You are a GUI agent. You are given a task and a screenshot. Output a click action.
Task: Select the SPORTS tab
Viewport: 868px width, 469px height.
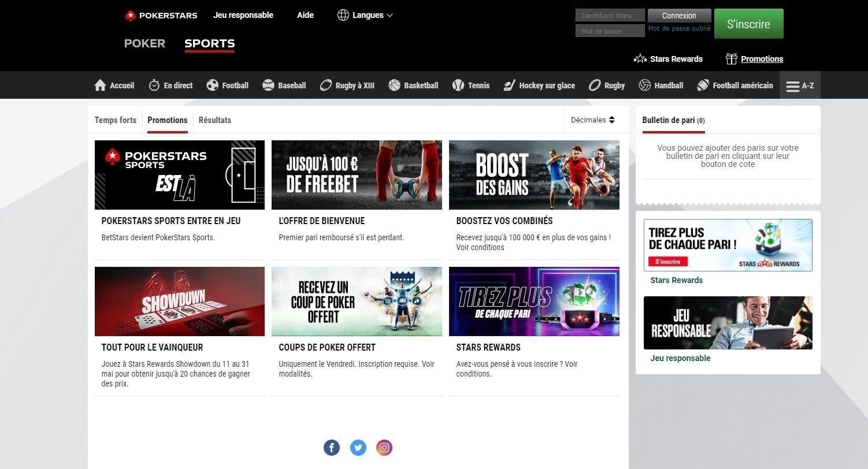click(x=210, y=43)
